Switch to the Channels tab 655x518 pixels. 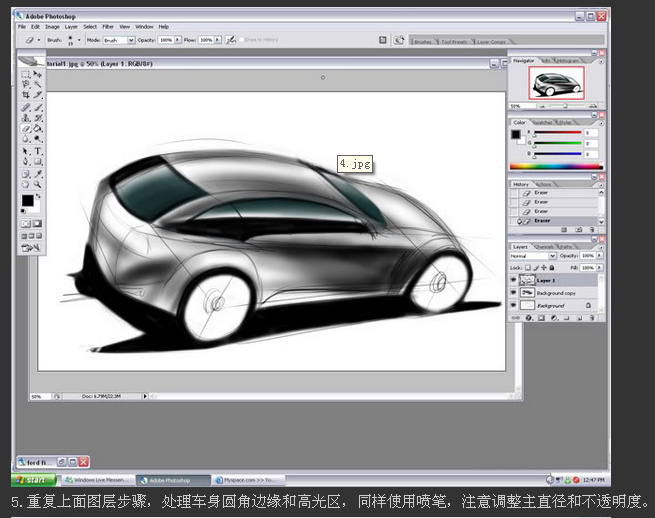pyautogui.click(x=544, y=246)
